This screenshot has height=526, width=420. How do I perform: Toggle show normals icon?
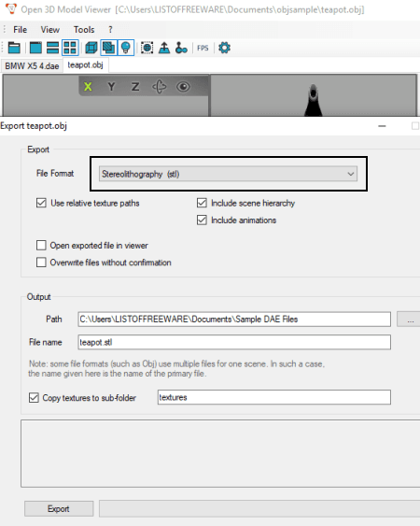tap(164, 48)
